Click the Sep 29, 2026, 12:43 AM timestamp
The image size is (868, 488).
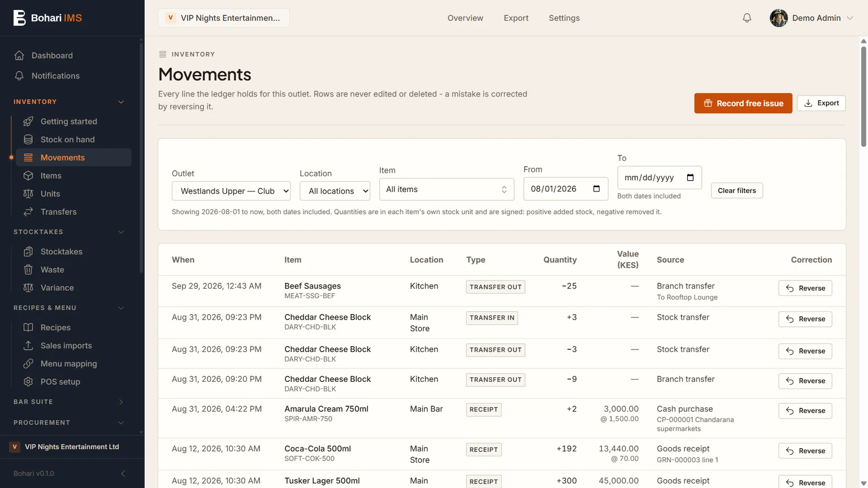pyautogui.click(x=216, y=286)
